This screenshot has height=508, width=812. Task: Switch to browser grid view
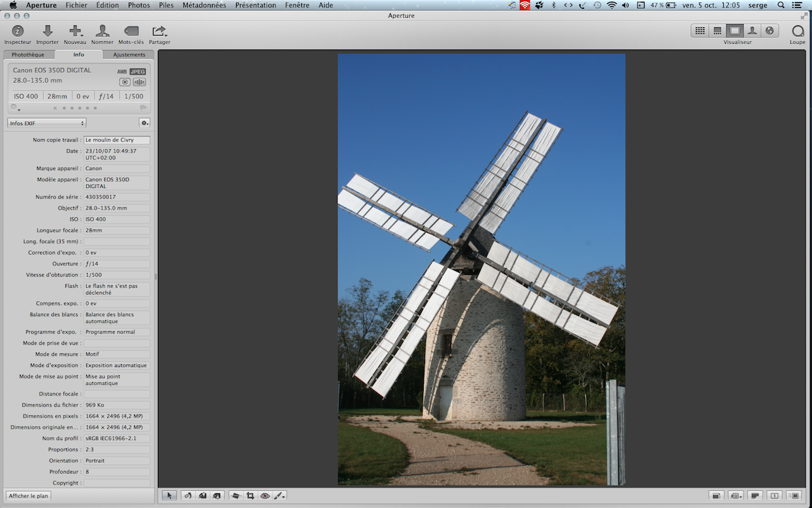click(700, 30)
